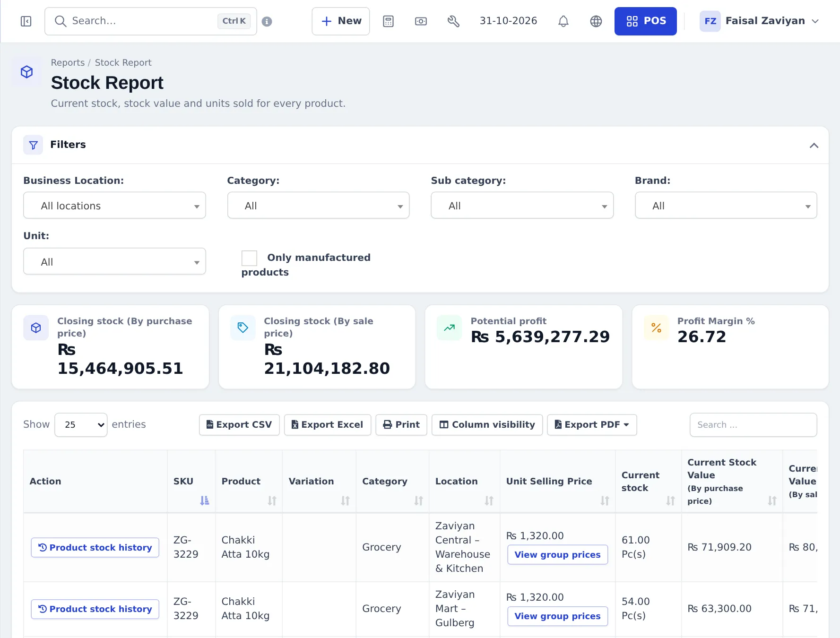This screenshot has width=840, height=638.
Task: Open stock history for Zaviyan Central row
Action: tap(95, 547)
